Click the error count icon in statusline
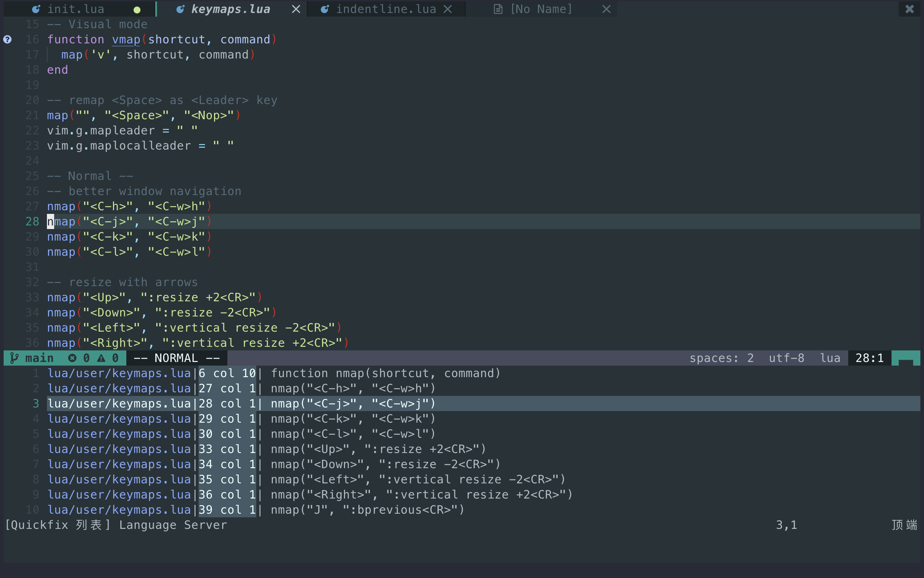The width and height of the screenshot is (924, 578). (72, 358)
